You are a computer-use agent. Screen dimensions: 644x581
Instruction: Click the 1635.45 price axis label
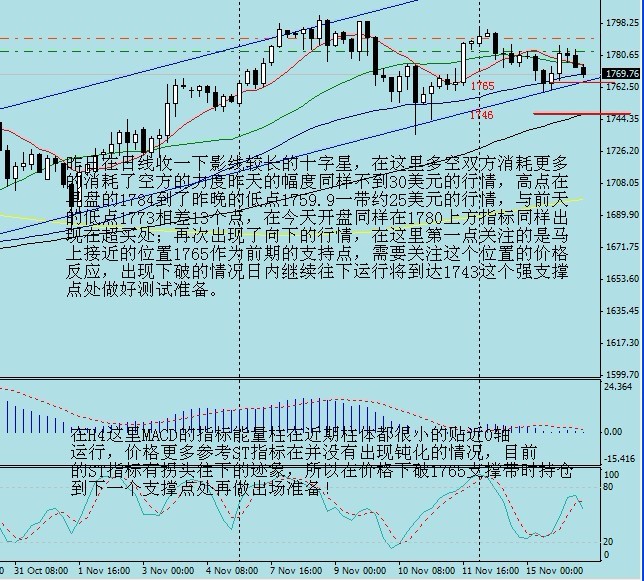622,310
